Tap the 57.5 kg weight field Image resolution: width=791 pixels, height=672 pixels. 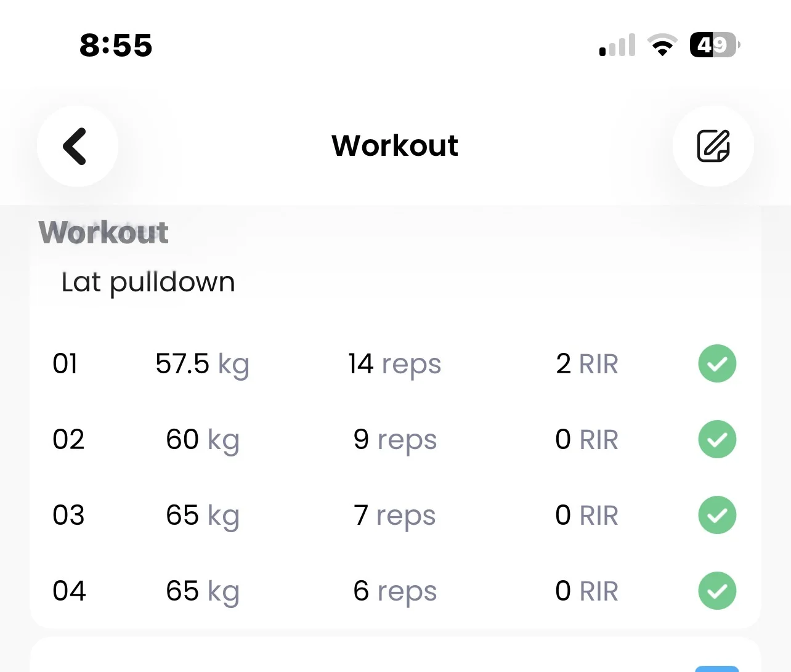tap(202, 364)
